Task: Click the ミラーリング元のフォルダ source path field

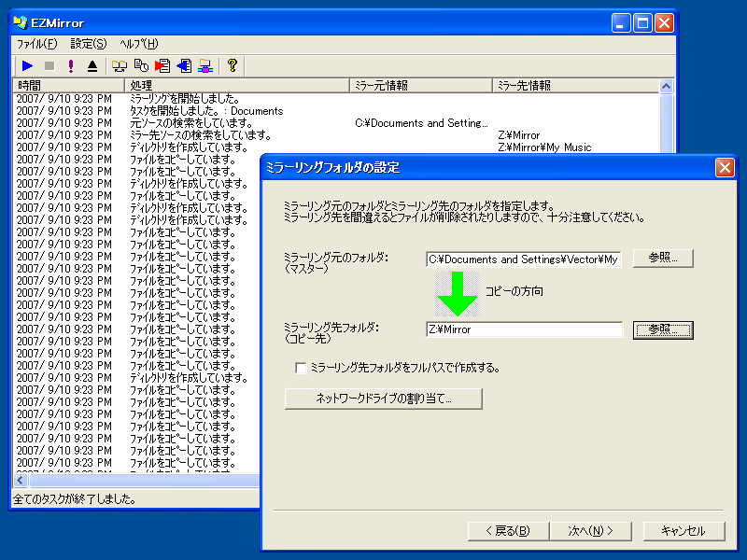Action: click(x=524, y=259)
